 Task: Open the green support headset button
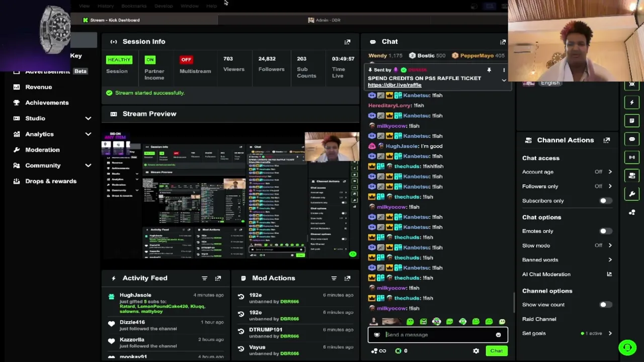627,347
